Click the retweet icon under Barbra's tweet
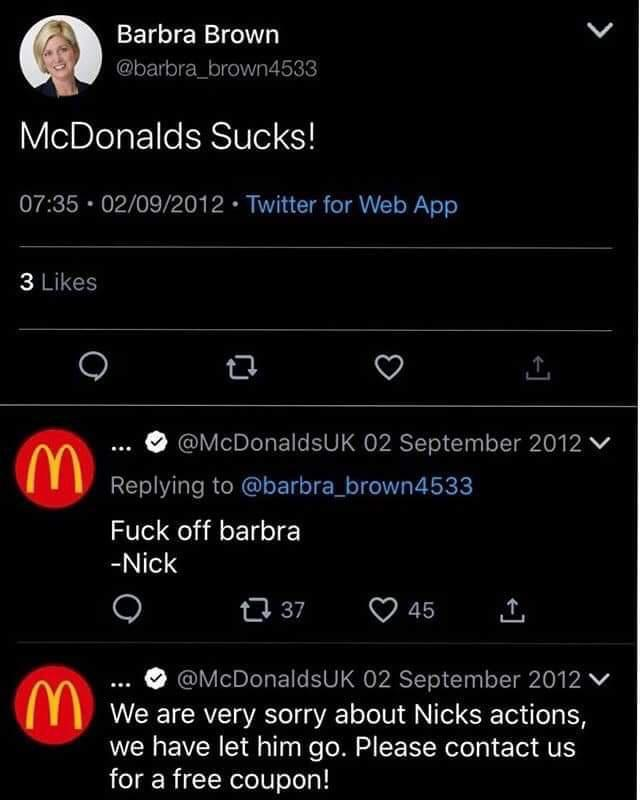The height and width of the screenshot is (800, 640). click(x=243, y=369)
